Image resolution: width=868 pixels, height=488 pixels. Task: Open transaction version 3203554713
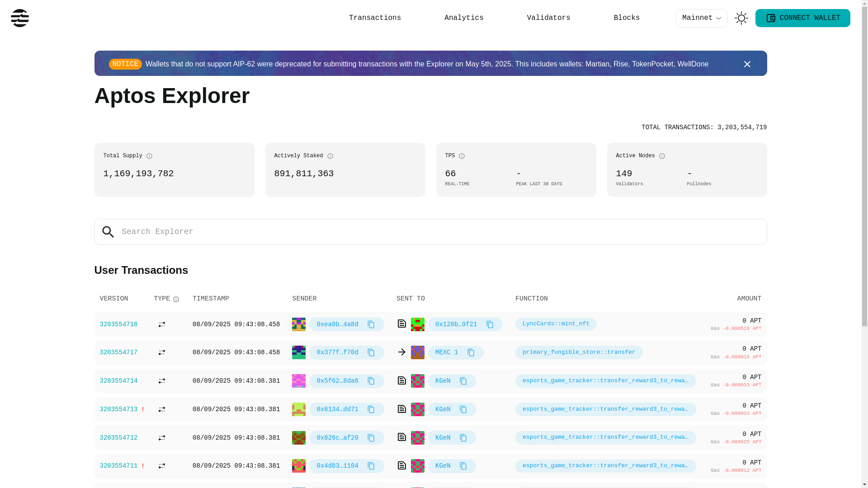click(118, 409)
